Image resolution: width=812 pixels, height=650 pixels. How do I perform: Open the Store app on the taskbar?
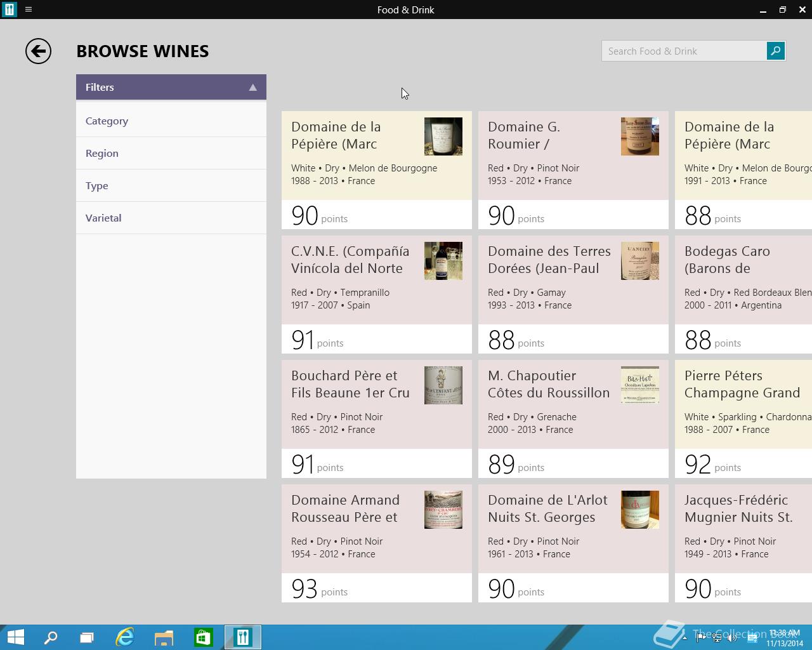(203, 637)
